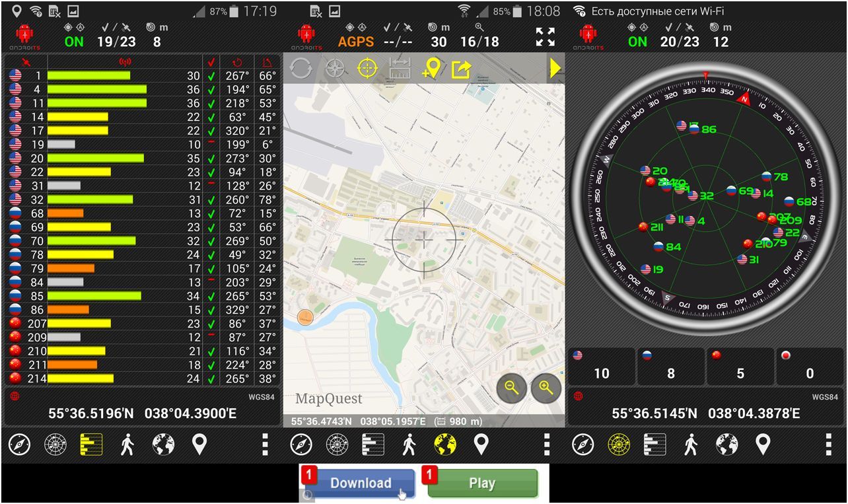
Task: Click the add waypoint pin icon
Action: (431, 68)
